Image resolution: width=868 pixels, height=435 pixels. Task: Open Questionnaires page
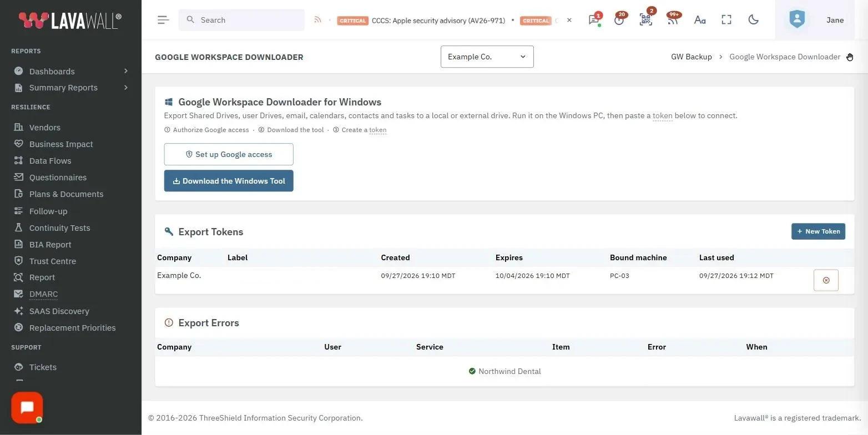click(58, 177)
